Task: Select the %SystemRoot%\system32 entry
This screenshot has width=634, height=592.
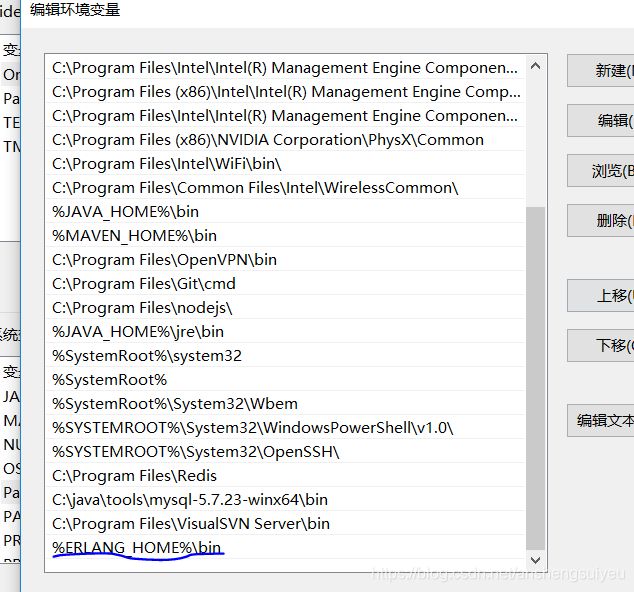Action: pos(286,356)
